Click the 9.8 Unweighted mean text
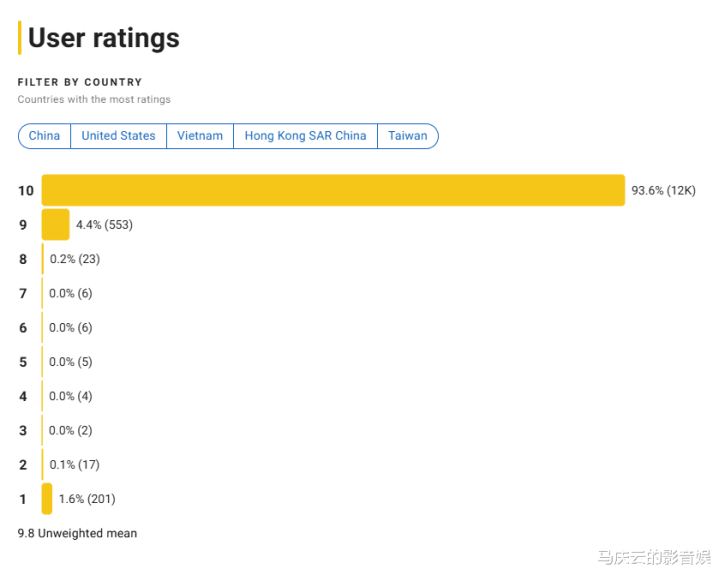The width and height of the screenshot is (719, 575). click(77, 533)
